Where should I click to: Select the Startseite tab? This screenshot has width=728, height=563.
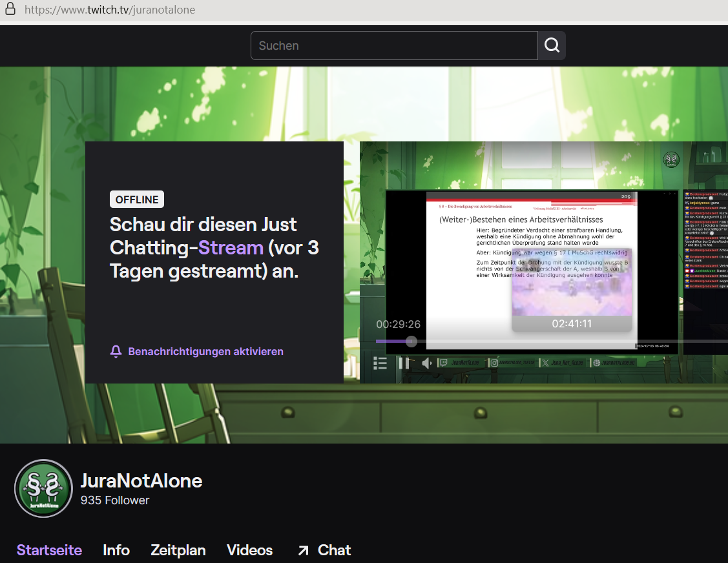point(49,550)
